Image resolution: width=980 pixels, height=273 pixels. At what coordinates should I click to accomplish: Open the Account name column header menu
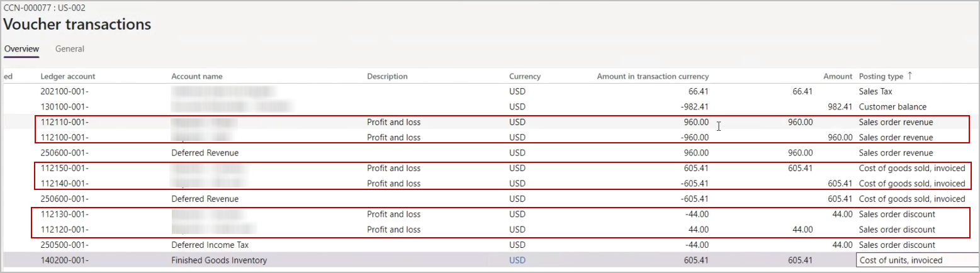197,77
